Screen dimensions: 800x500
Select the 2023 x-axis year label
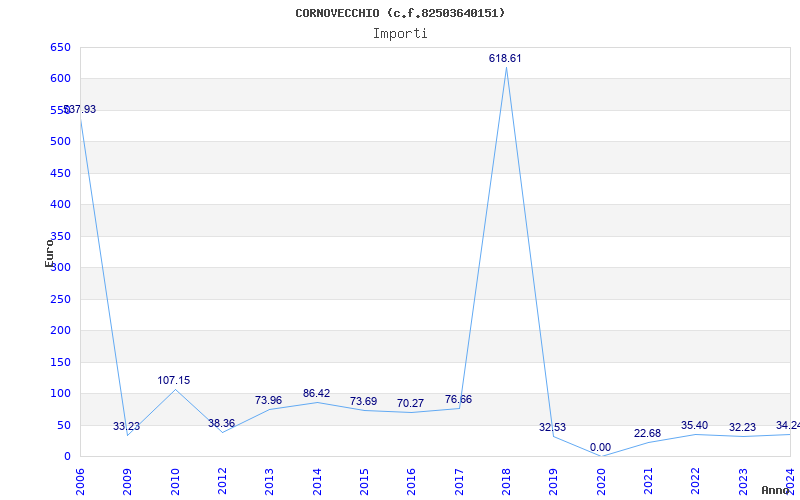pos(743,483)
